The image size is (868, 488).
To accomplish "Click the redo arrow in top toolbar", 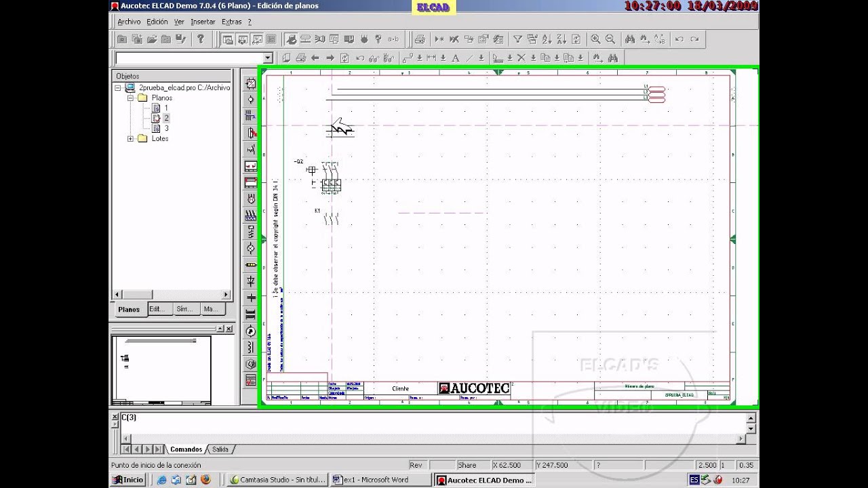I will click(694, 39).
